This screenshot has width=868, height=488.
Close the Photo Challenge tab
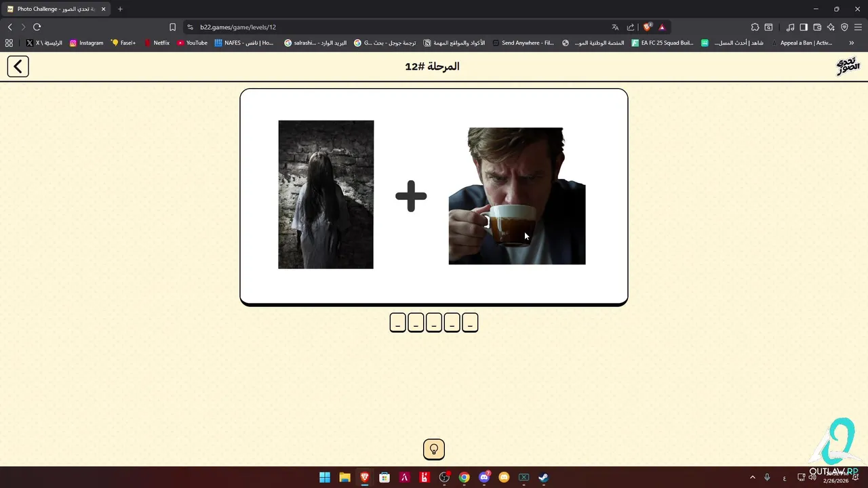[x=104, y=9]
